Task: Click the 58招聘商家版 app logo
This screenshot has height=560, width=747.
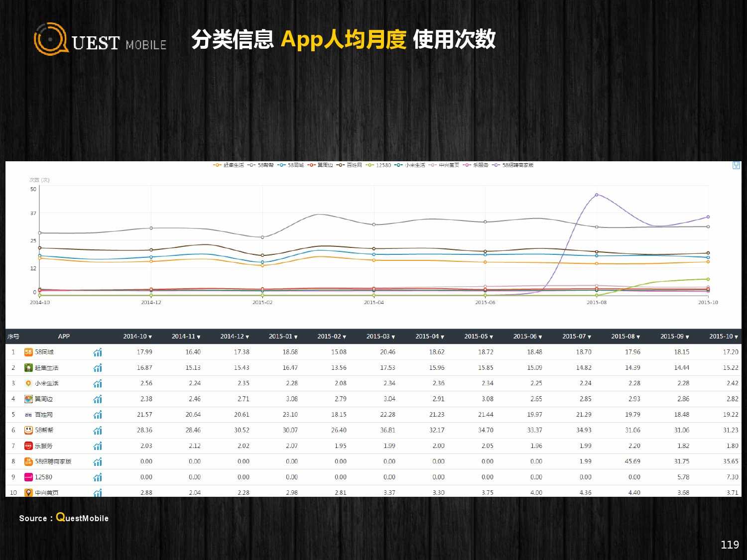Action: click(28, 461)
